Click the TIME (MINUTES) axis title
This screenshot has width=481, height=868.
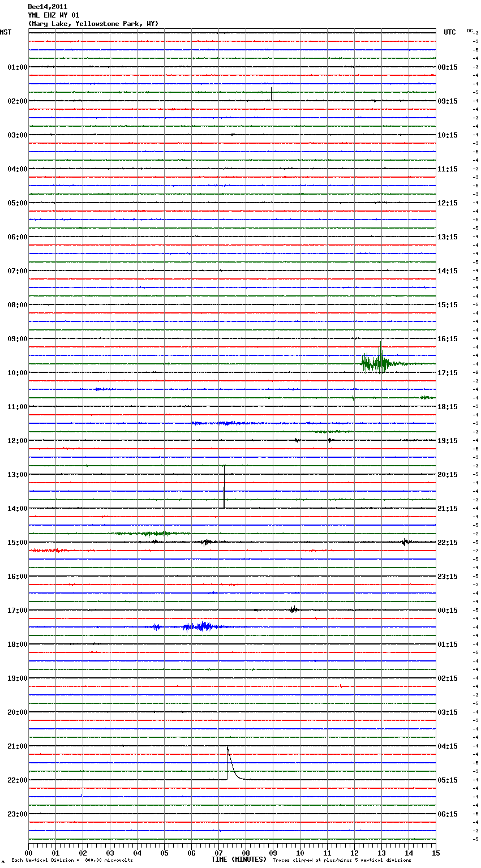pyautogui.click(x=239, y=860)
